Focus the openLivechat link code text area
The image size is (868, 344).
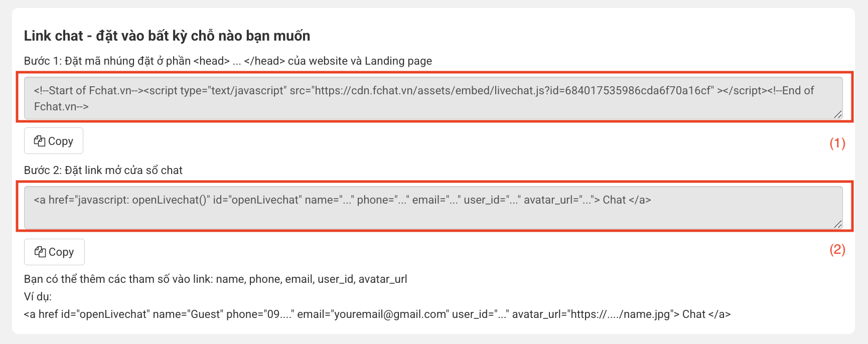pos(433,208)
